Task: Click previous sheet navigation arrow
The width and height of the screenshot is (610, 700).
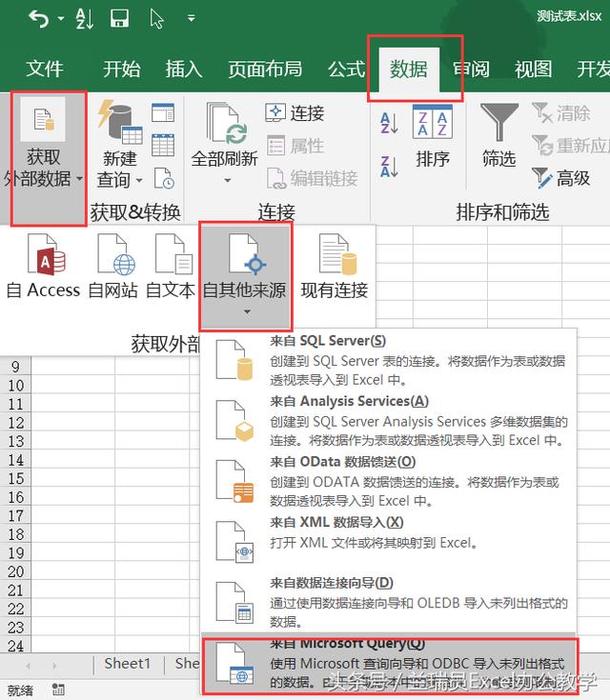Action: click(29, 666)
